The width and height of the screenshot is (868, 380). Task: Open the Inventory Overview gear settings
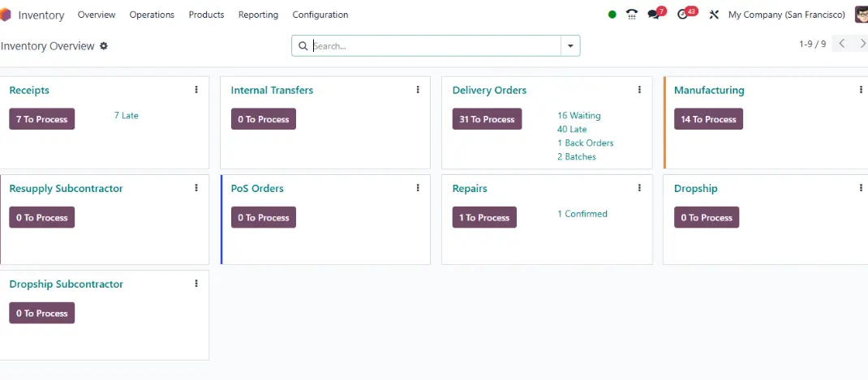[x=104, y=46]
